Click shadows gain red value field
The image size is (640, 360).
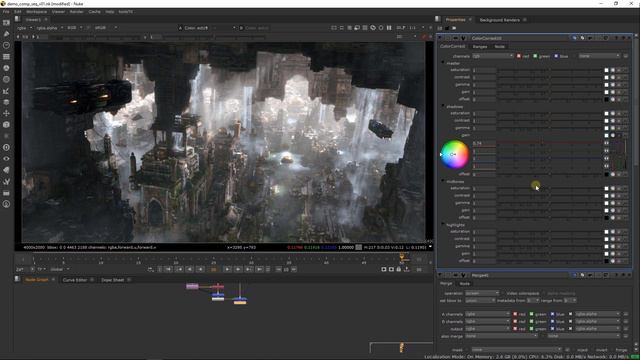point(484,144)
